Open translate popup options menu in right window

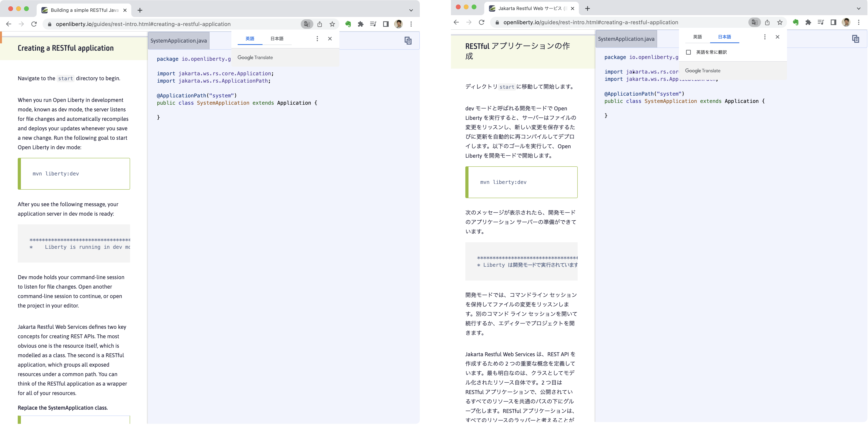[765, 37]
